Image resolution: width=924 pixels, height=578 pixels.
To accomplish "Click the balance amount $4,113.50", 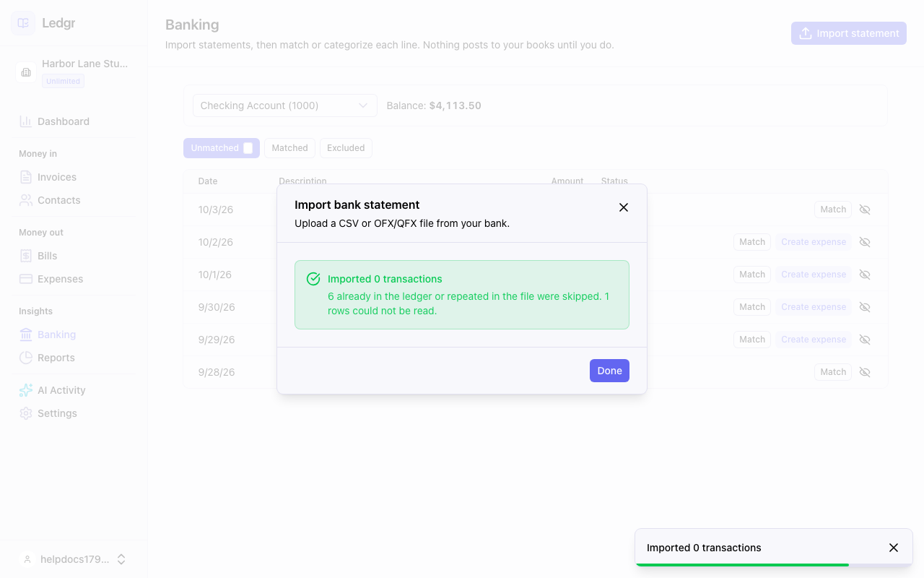I will pyautogui.click(x=455, y=105).
